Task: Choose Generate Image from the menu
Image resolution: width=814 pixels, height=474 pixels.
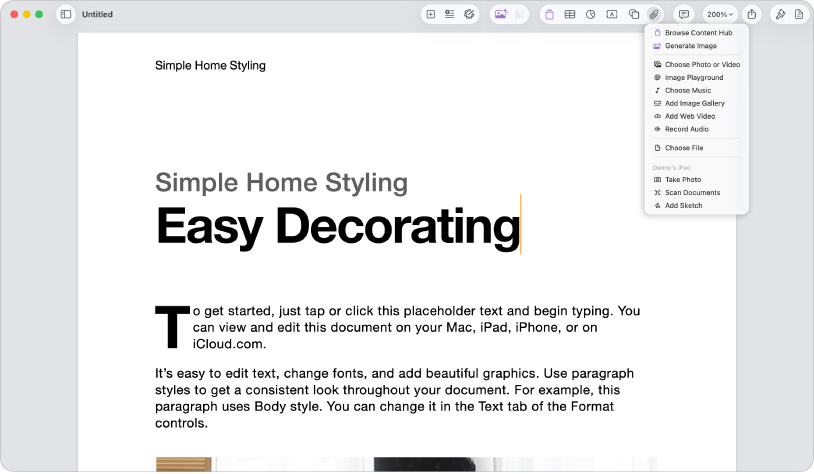Action: 696,46
